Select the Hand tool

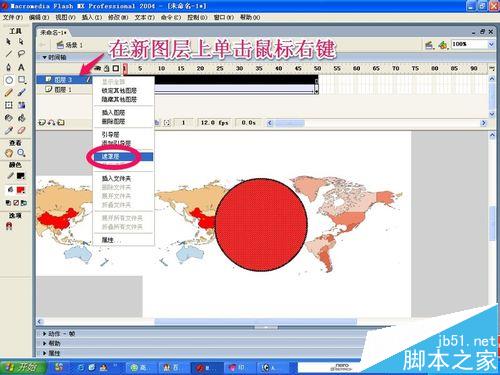pyautogui.click(x=9, y=153)
